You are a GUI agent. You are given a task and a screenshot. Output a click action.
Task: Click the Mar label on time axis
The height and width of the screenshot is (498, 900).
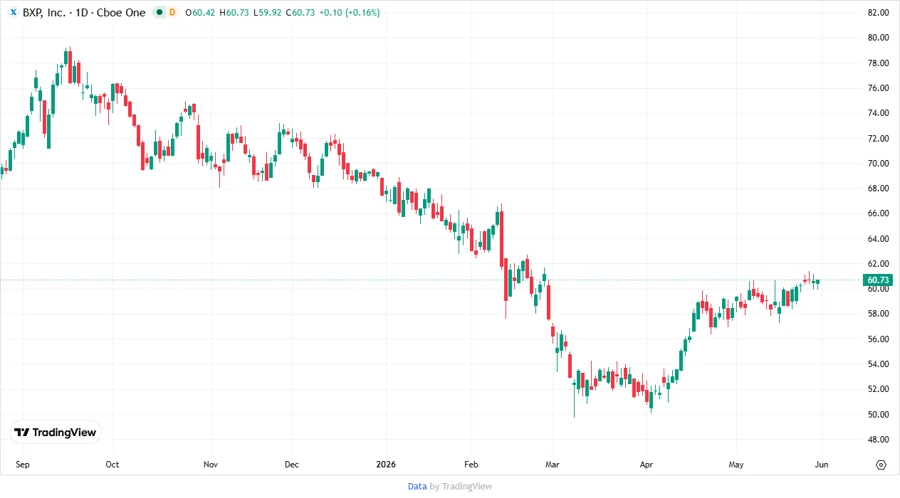(x=552, y=464)
